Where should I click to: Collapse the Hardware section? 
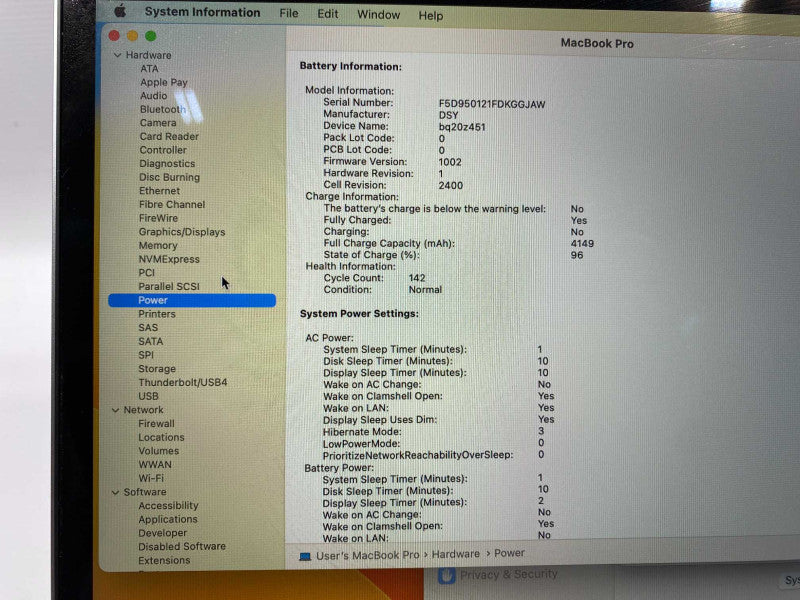click(x=117, y=55)
